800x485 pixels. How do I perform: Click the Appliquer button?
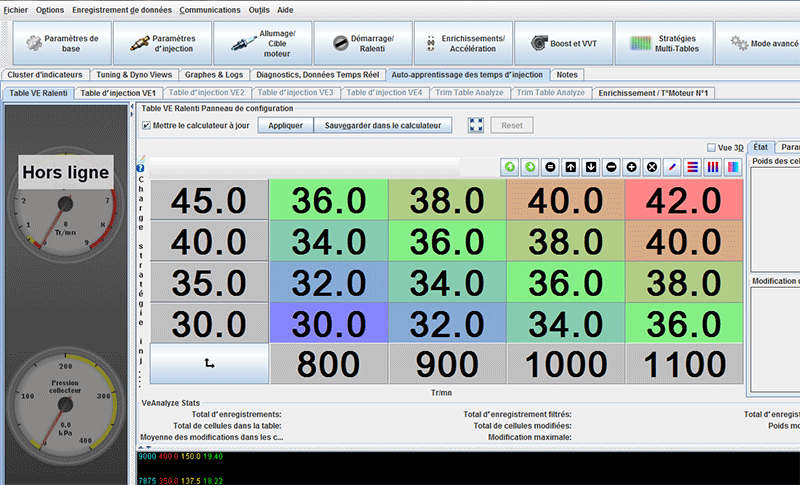click(x=285, y=126)
